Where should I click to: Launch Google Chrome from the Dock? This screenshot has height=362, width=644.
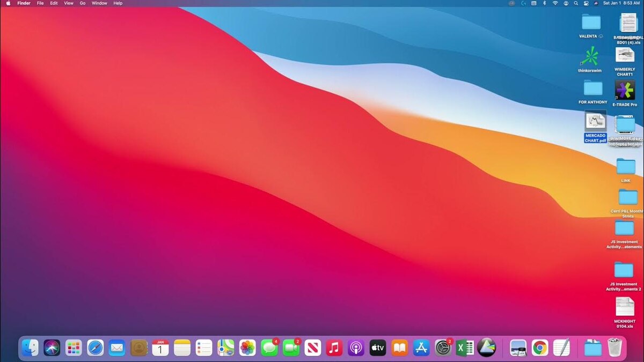(x=540, y=348)
